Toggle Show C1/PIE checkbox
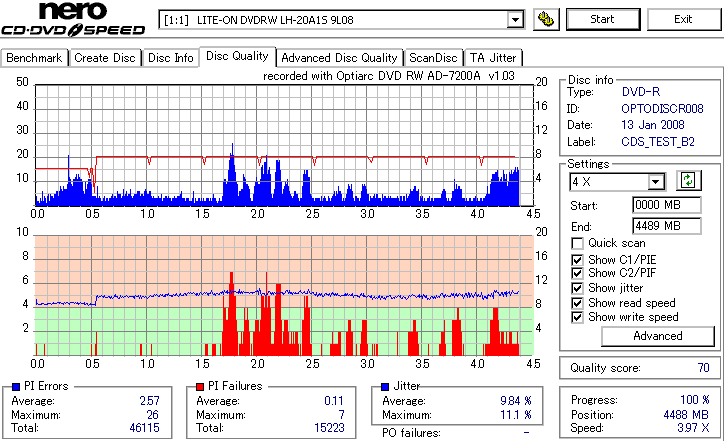The width and height of the screenshot is (724, 441). tap(577, 260)
